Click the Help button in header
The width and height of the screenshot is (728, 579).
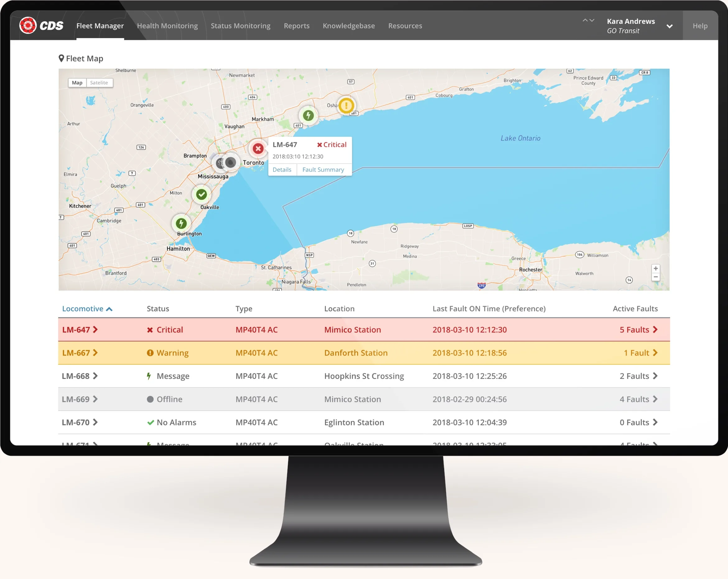700,26
